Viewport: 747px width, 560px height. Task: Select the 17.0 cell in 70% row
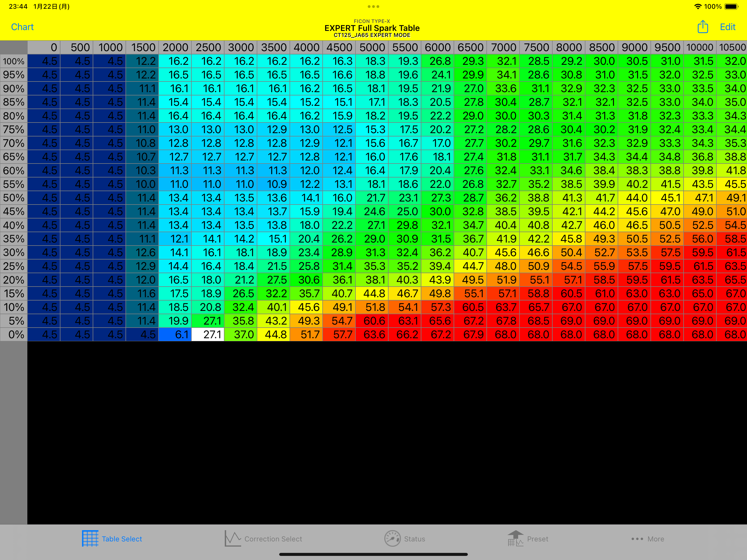tap(438, 143)
